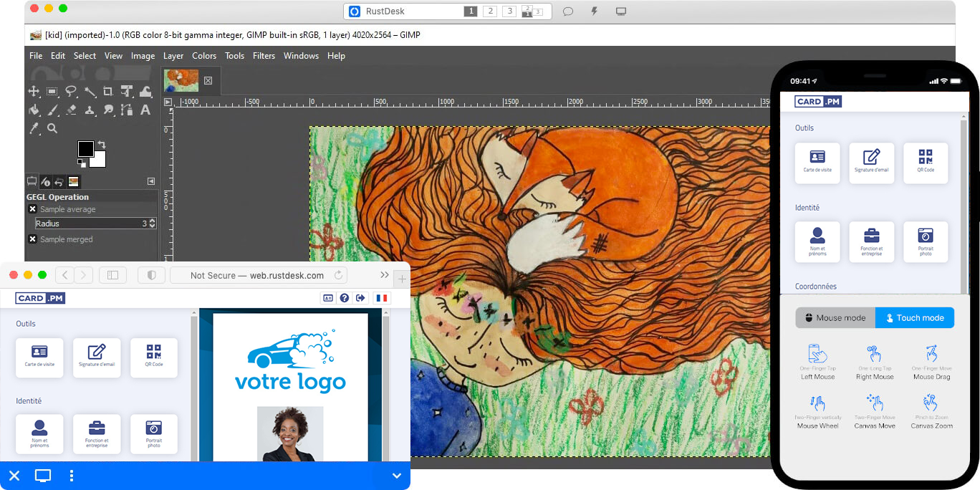Viewport: 980px width, 490px height.
Task: Reload the page in Safari window
Action: coord(339,275)
